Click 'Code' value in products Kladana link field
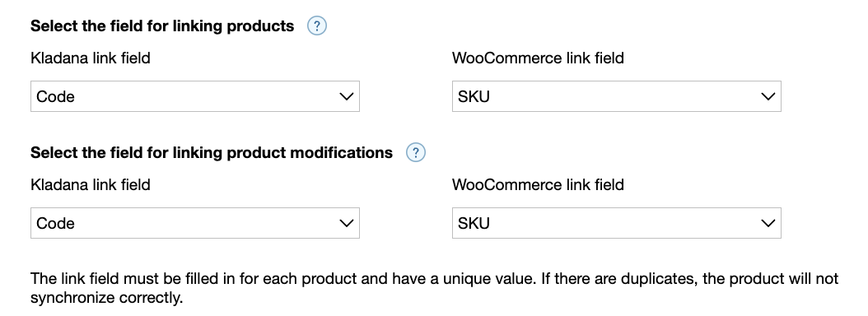 pos(55,96)
